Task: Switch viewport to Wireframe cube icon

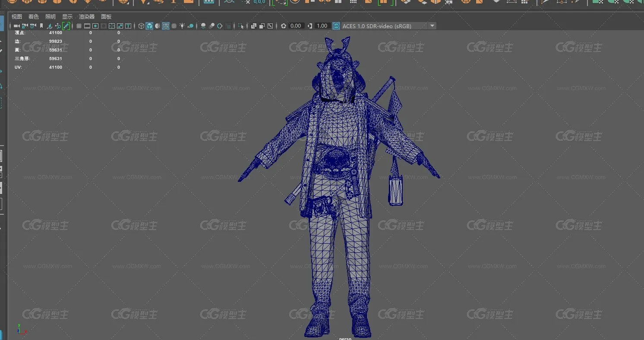Action: point(141,26)
